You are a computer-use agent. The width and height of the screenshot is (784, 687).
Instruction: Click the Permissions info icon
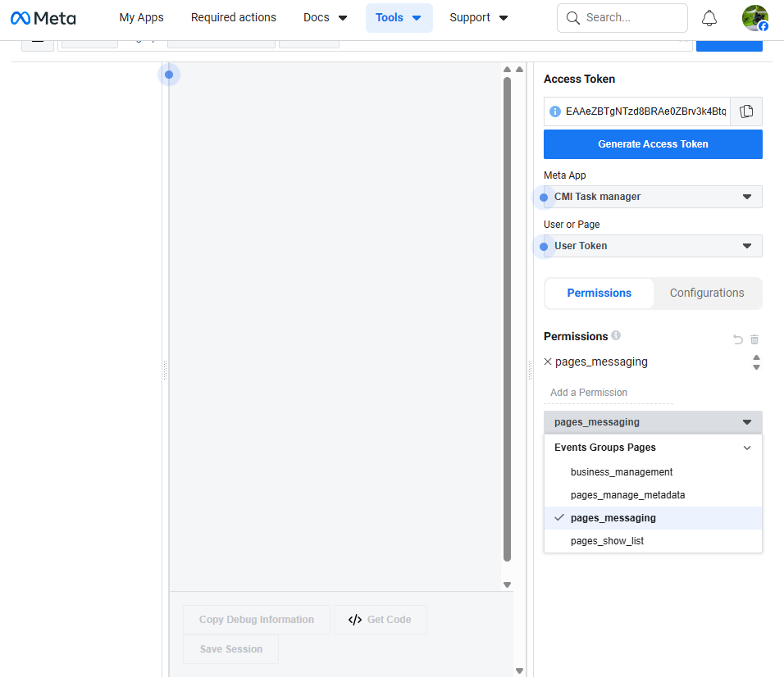click(x=616, y=336)
